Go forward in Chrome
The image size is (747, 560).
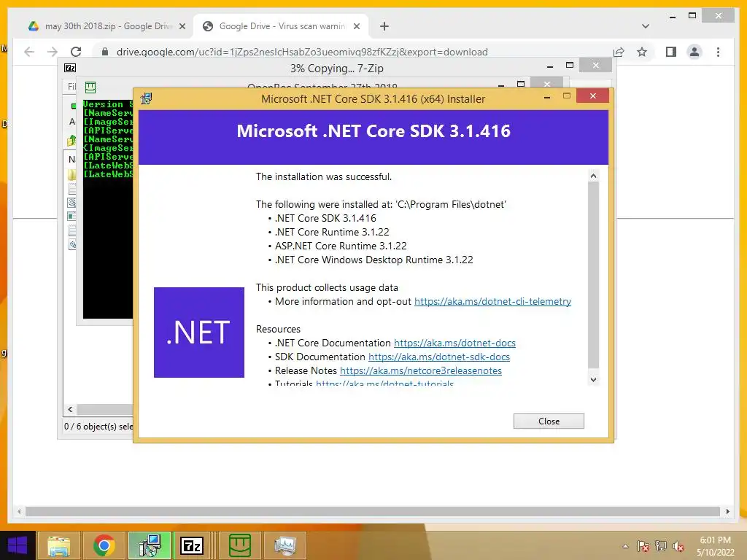click(x=53, y=52)
